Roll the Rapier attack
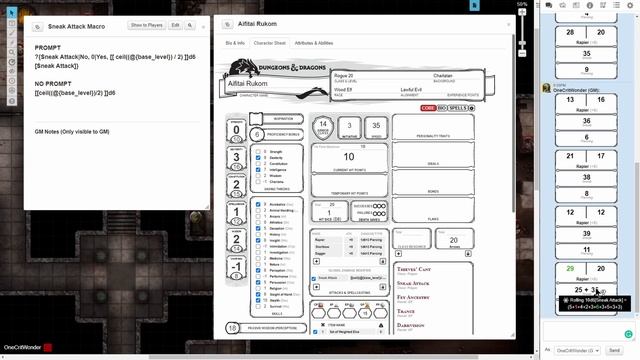640x360 pixels. (x=320, y=240)
